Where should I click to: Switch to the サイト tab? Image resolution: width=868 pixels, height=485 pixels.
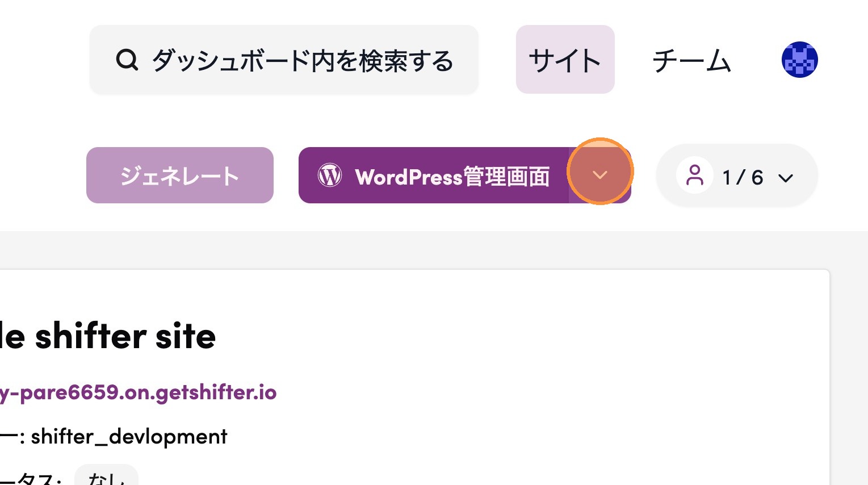click(x=565, y=60)
